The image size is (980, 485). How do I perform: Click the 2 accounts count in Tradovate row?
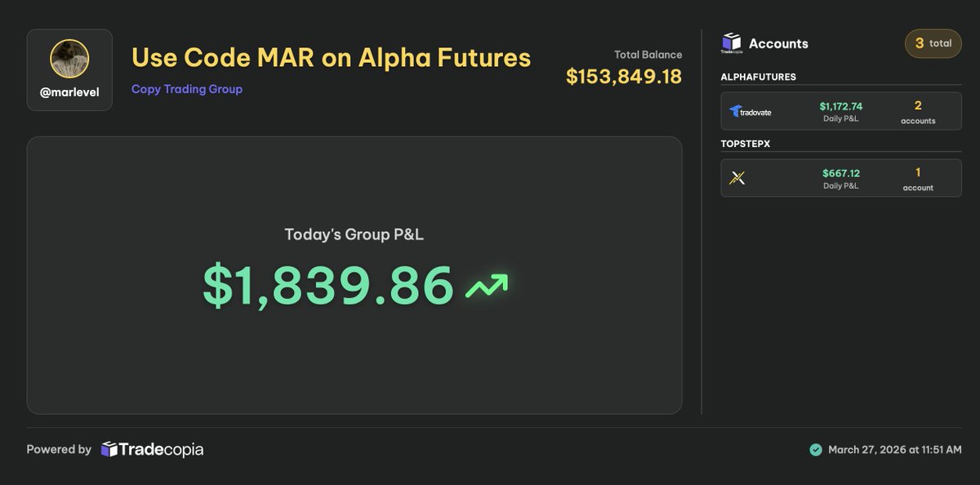[918, 112]
